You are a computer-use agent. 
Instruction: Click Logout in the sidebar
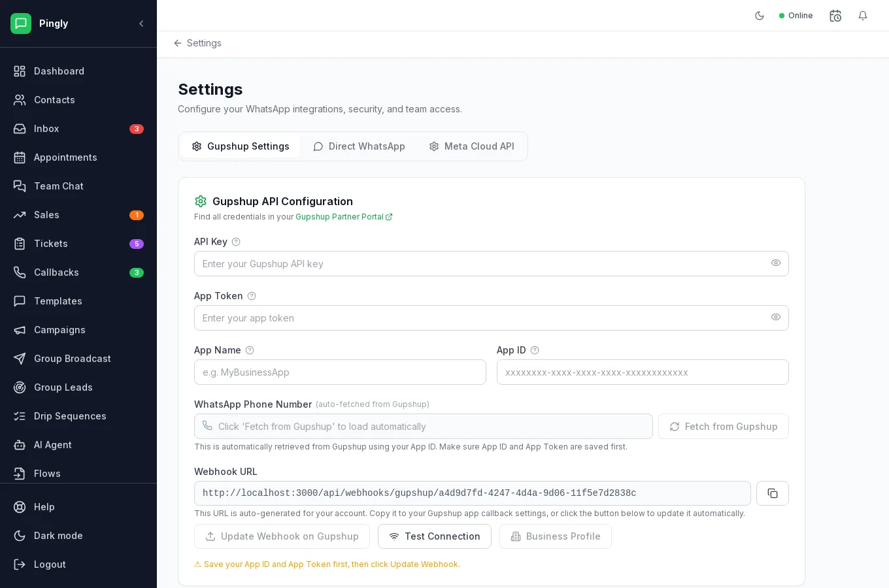click(78, 564)
